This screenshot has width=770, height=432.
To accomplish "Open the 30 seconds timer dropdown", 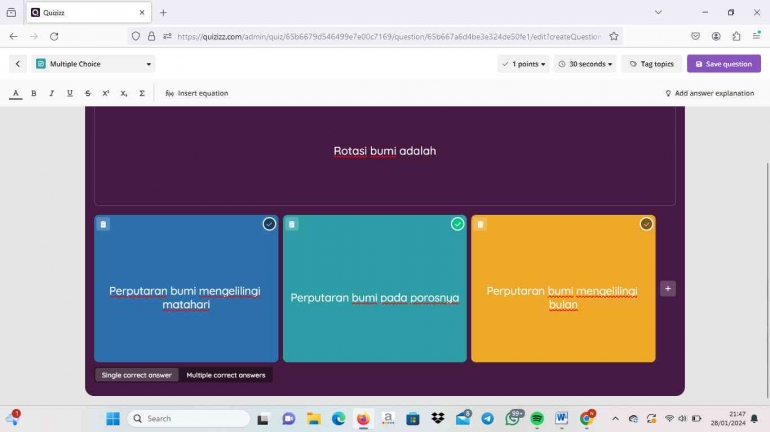I will coord(585,64).
